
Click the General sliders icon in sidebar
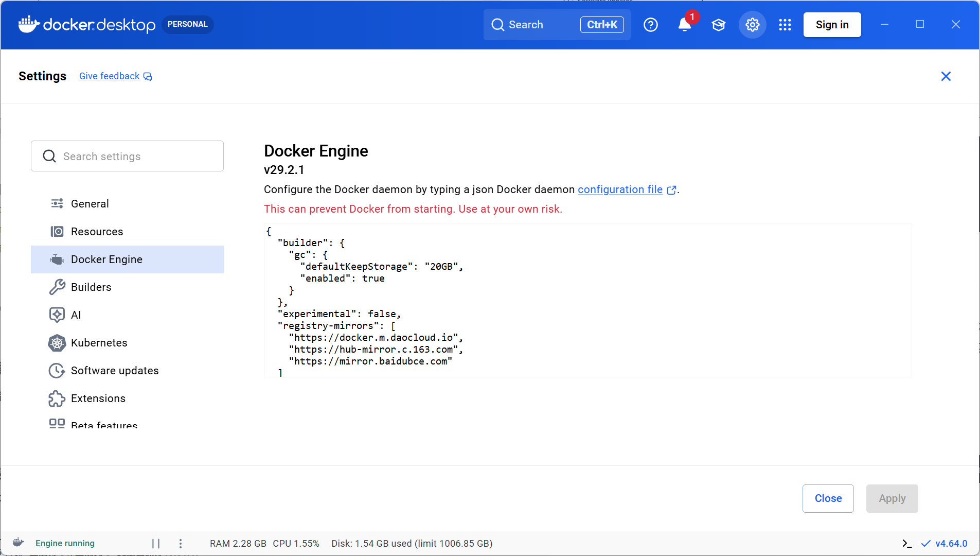pyautogui.click(x=57, y=203)
